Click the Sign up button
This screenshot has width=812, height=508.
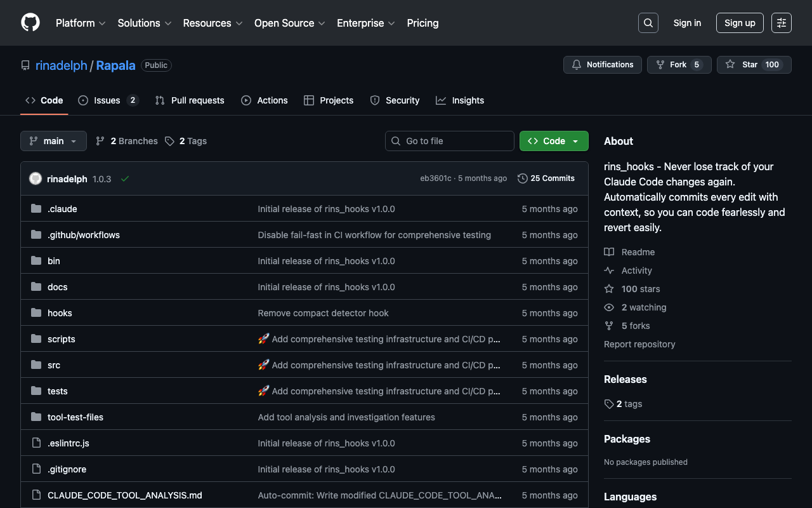(x=740, y=23)
